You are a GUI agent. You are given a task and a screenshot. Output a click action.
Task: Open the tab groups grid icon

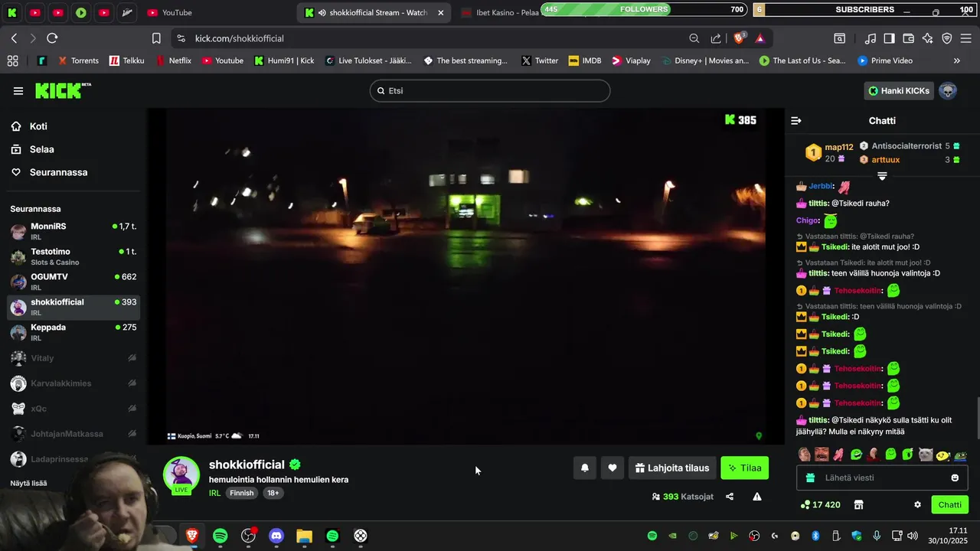[x=12, y=60]
